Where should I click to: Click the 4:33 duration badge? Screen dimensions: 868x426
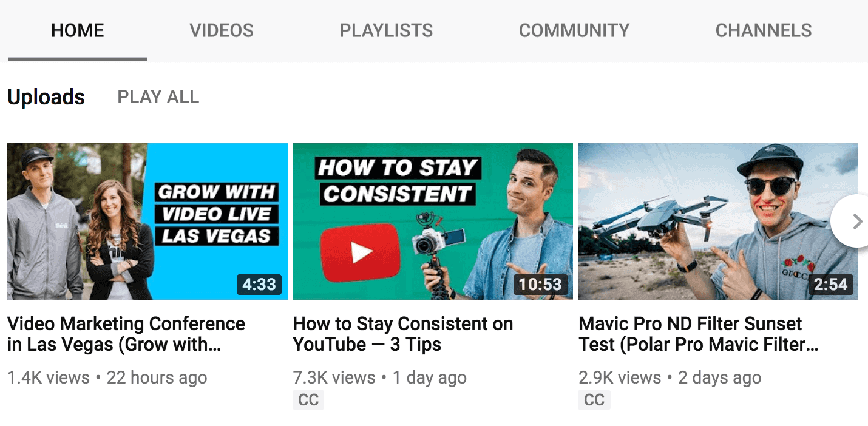tap(259, 284)
